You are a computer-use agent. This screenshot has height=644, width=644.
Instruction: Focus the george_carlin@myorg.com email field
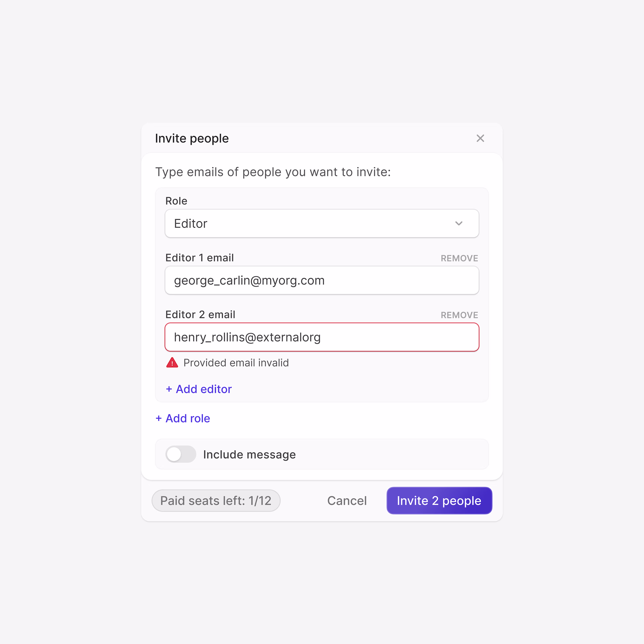click(x=322, y=280)
